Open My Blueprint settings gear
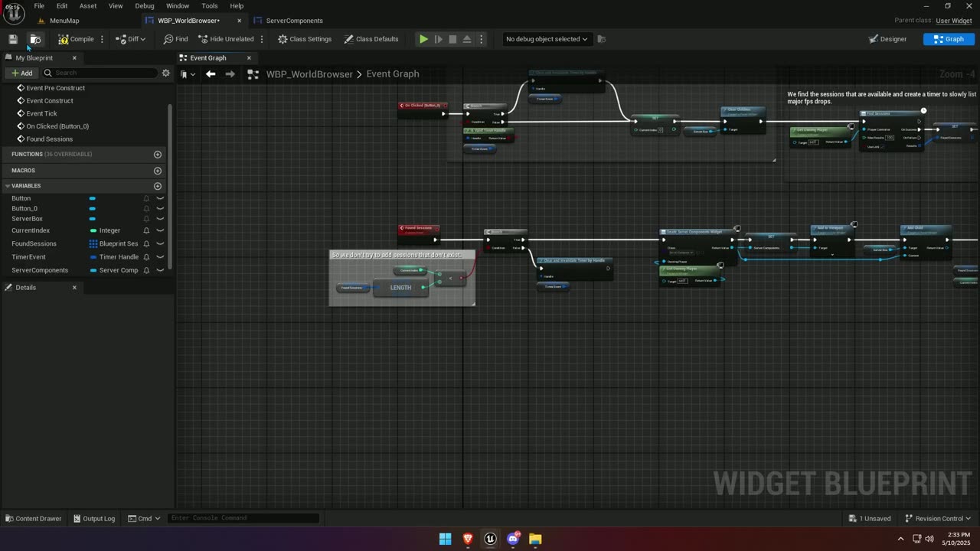The image size is (980, 551). [165, 73]
